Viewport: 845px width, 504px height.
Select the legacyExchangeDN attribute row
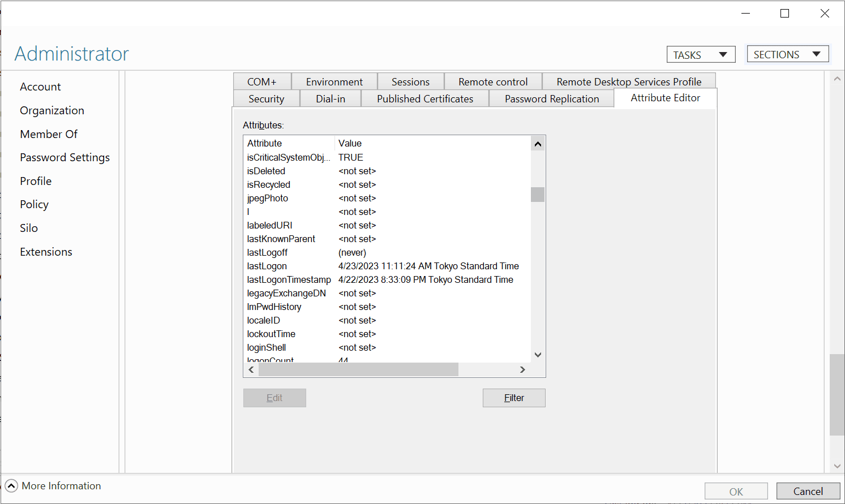pos(387,293)
